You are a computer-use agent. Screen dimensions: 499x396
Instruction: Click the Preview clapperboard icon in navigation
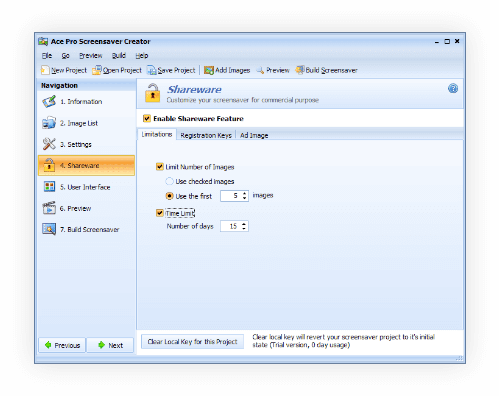(49, 208)
